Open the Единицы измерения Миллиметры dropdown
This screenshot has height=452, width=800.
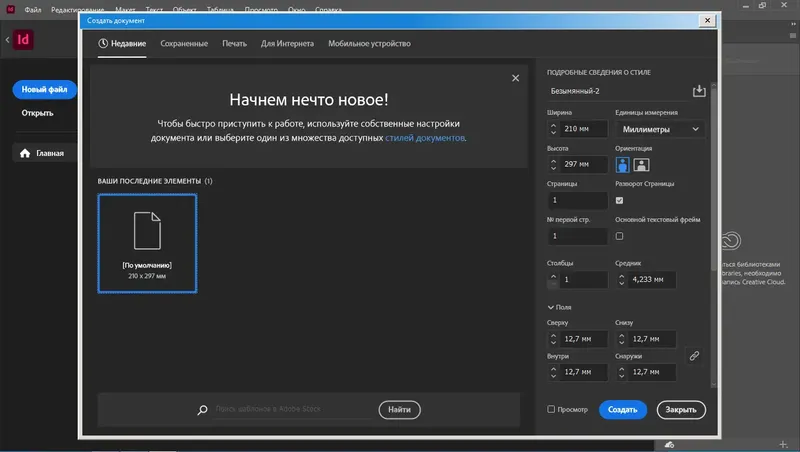pos(660,129)
